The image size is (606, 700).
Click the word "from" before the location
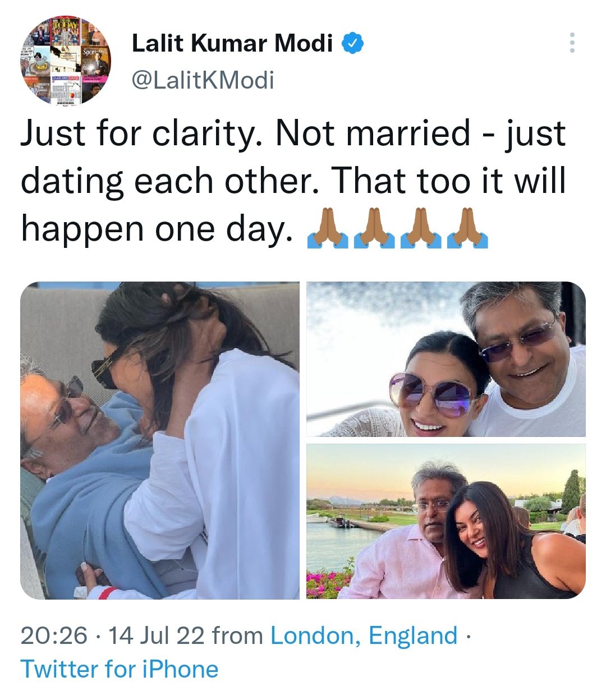[238, 635]
